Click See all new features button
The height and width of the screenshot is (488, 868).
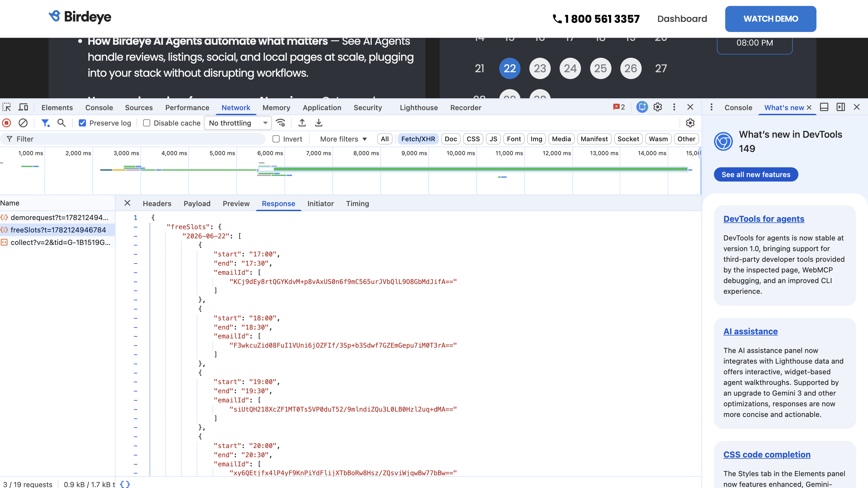(x=756, y=174)
